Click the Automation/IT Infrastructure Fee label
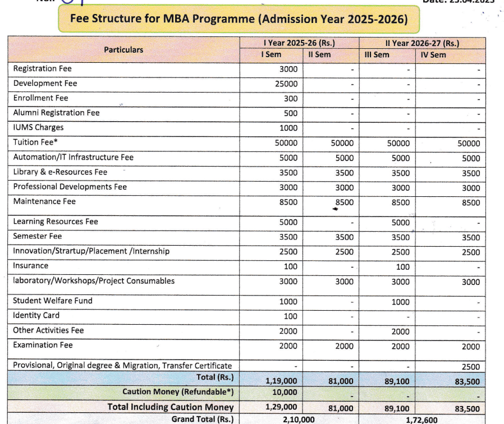The image size is (504, 424). pos(74,158)
